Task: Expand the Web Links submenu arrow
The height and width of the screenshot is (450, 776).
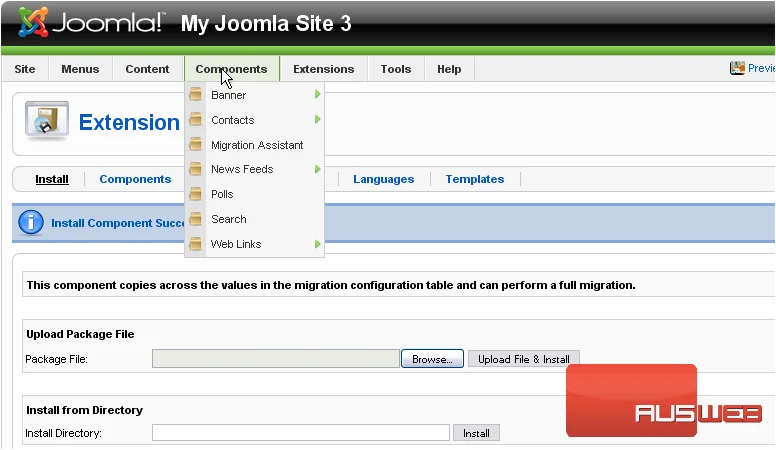Action: pyautogui.click(x=317, y=244)
